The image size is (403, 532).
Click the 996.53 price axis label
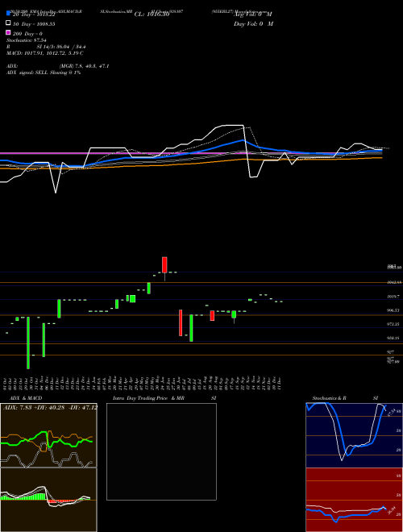click(x=393, y=310)
